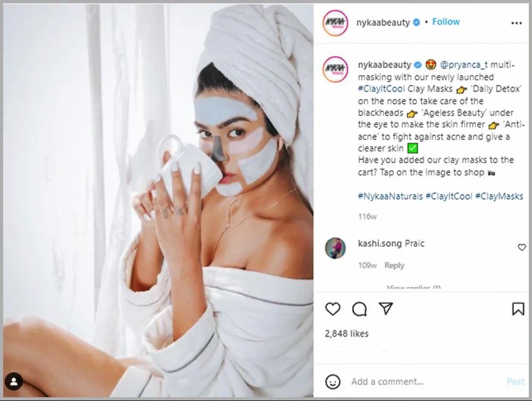Reply to the kashi.song comment
Screen dimensions: 532x401
(394, 265)
